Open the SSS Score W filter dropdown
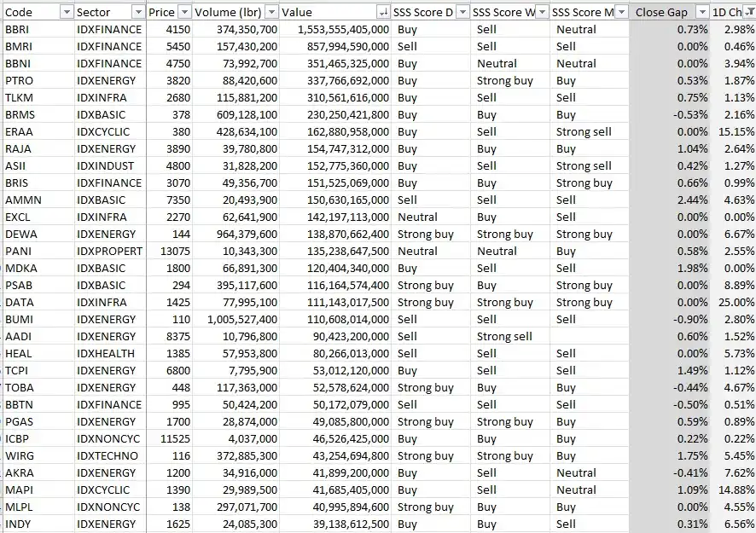 coord(542,12)
